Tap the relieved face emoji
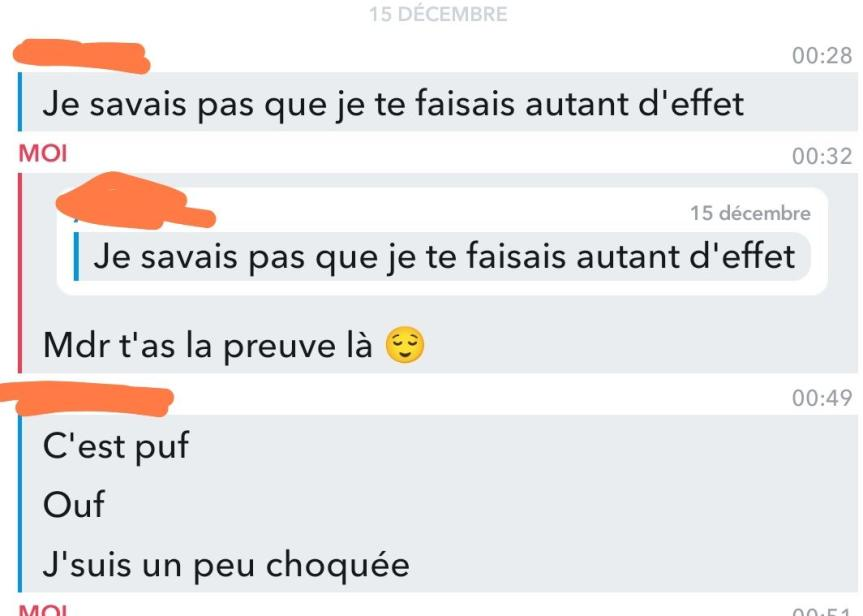 (405, 345)
